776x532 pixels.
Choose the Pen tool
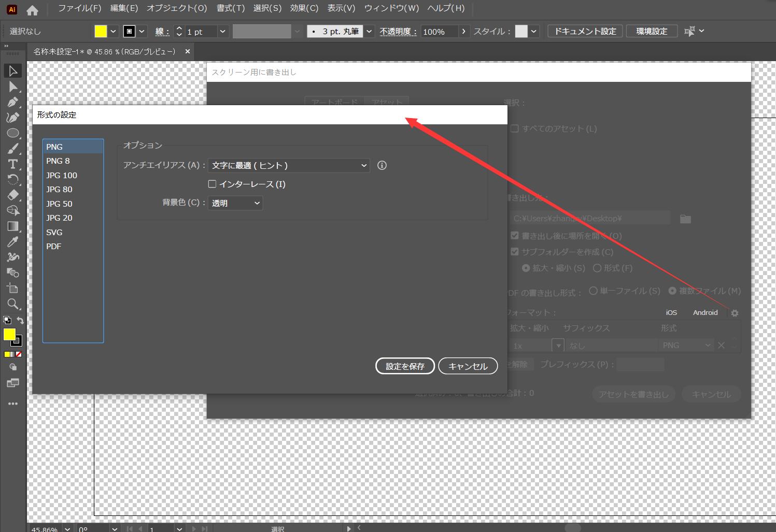click(x=13, y=102)
